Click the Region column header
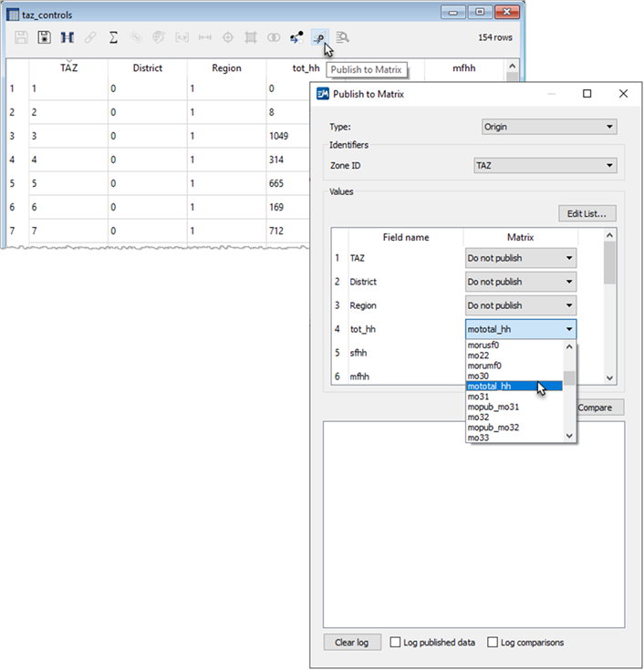This screenshot has width=644, height=670. coord(226,68)
